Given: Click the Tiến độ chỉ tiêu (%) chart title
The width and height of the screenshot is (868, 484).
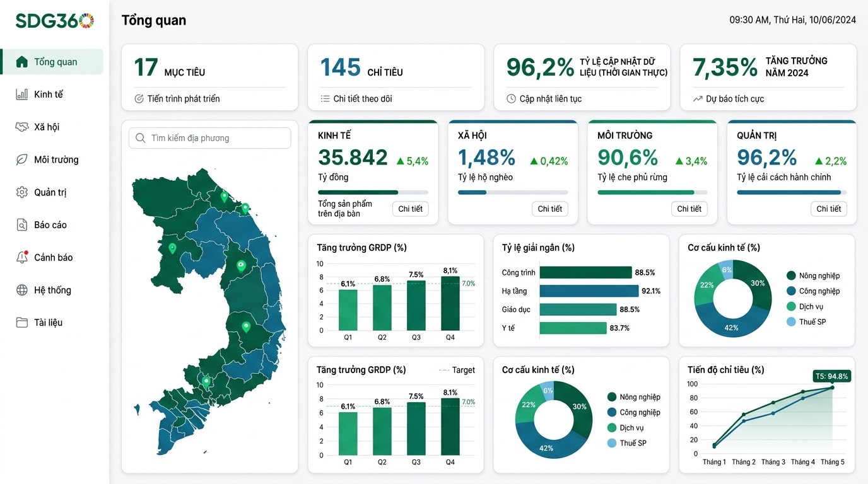Looking at the screenshot, I should 726,370.
